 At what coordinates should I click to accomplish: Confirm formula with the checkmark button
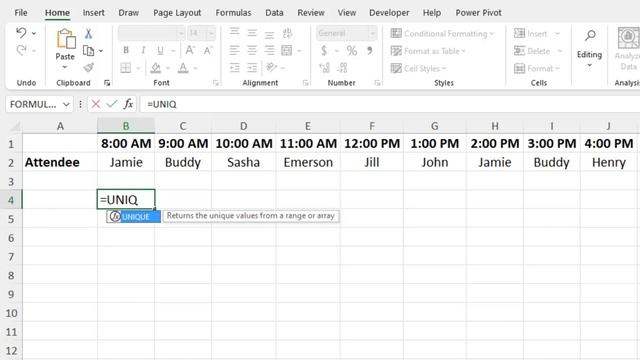click(x=111, y=104)
